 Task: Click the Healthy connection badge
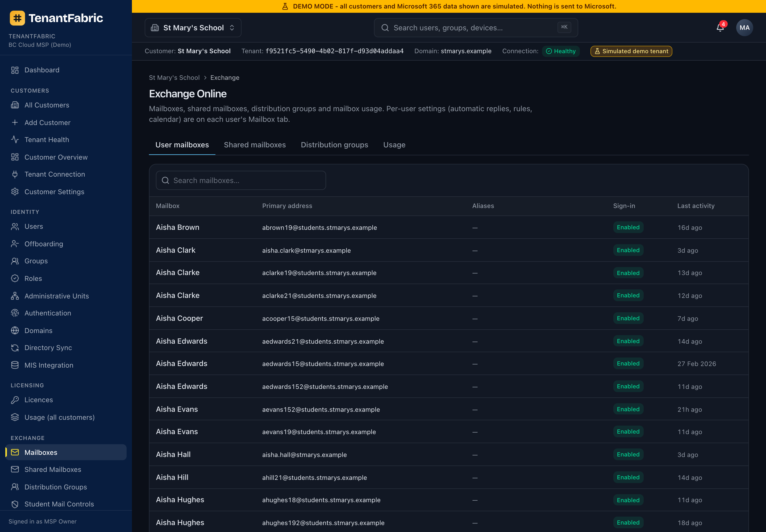pyautogui.click(x=561, y=51)
